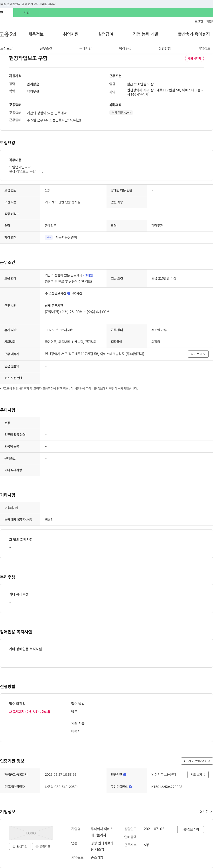213x868 pixels.
Task: Add company to 관심기업 favorites
Action: click(x=20, y=846)
